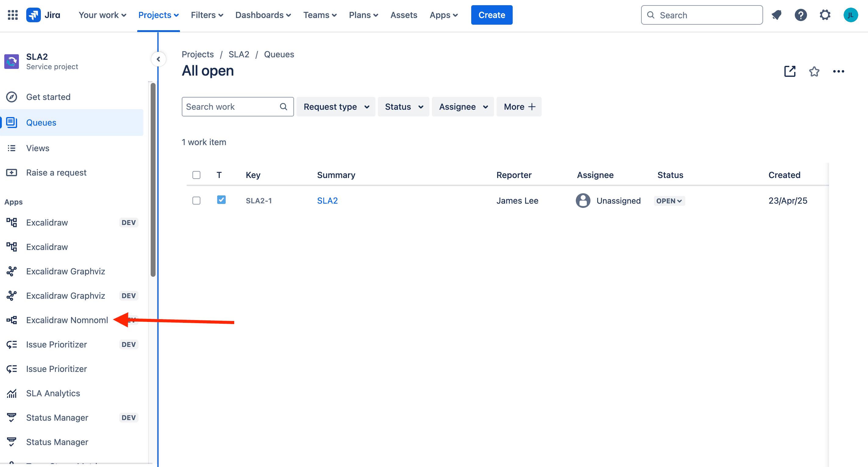Click the Views list icon
Image resolution: width=868 pixels, height=467 pixels.
(x=12, y=148)
